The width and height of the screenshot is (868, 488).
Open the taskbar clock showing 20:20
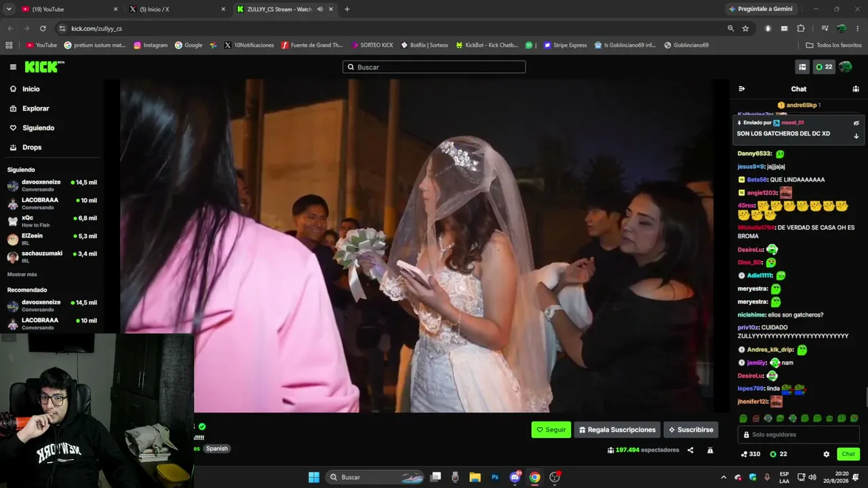842,477
